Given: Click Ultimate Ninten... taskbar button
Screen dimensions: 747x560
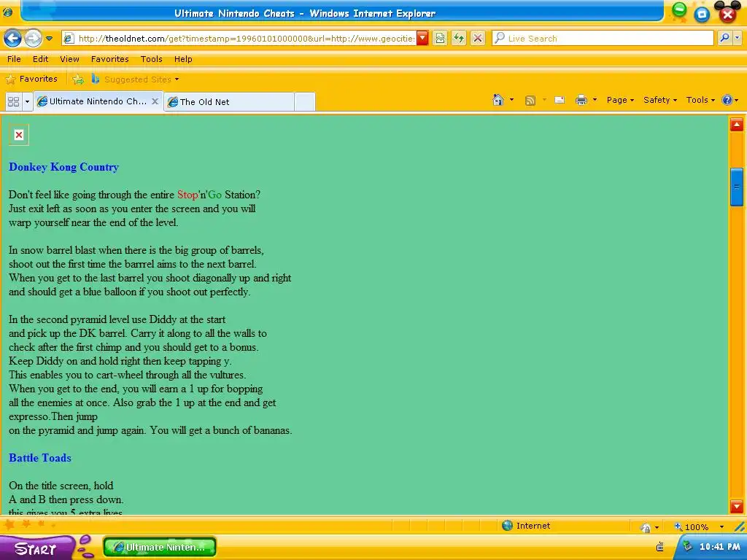Looking at the screenshot, I should 160,547.
